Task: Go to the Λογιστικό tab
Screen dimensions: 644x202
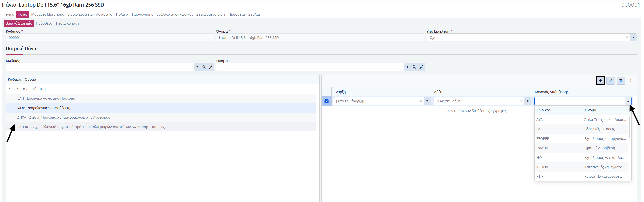Action: pyautogui.click(x=104, y=14)
